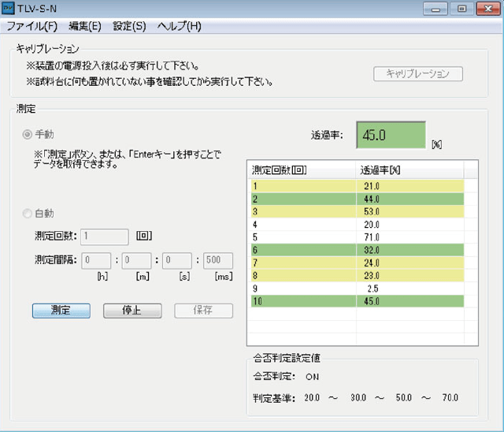Click the minutes [m] interval field
The width and height of the screenshot is (504, 432).
click(136, 261)
